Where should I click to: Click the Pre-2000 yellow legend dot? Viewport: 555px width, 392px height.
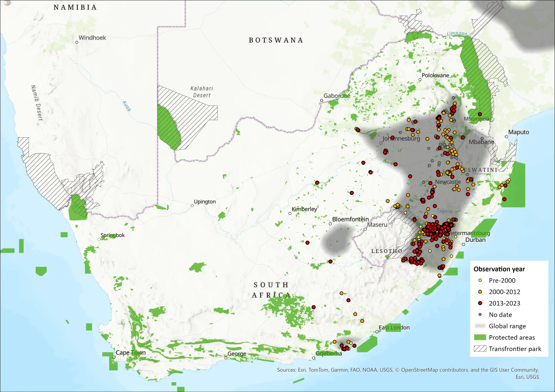click(x=480, y=280)
